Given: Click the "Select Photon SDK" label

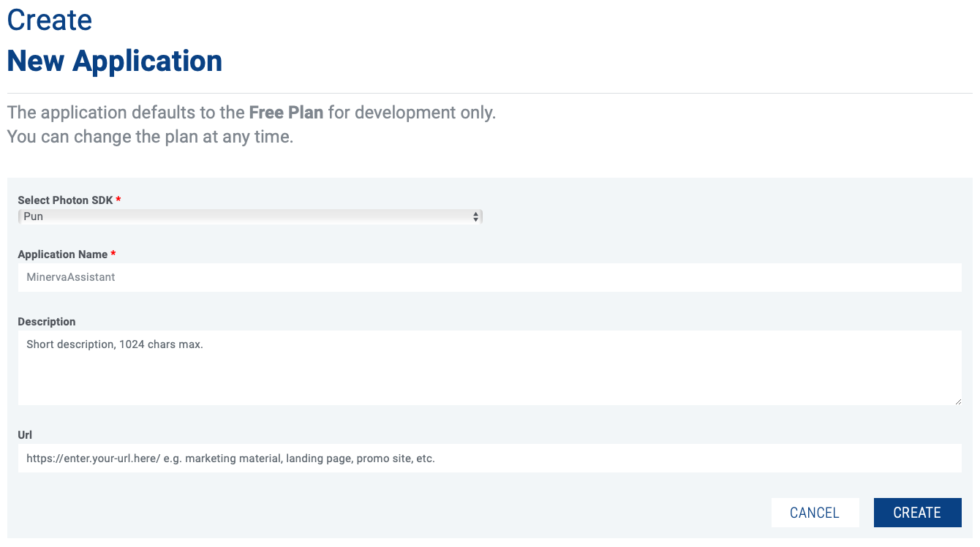Looking at the screenshot, I should point(65,200).
